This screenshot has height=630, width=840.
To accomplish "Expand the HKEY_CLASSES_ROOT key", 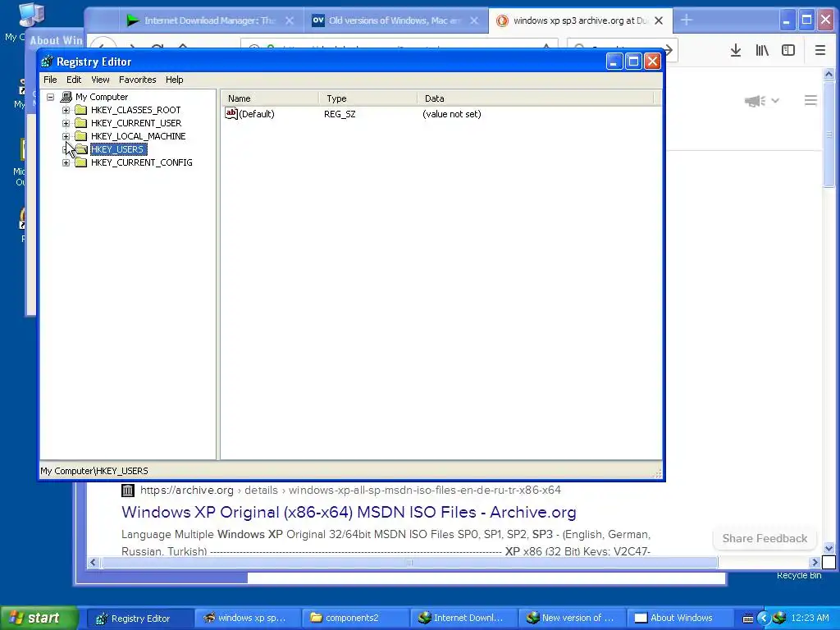I will click(x=66, y=111).
